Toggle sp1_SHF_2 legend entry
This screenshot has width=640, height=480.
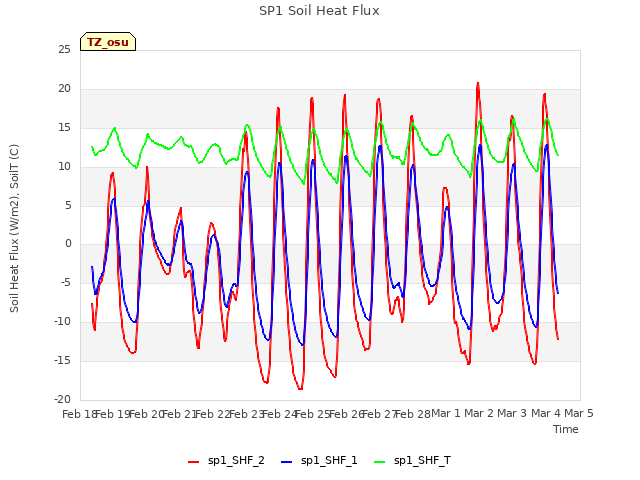click(x=226, y=461)
